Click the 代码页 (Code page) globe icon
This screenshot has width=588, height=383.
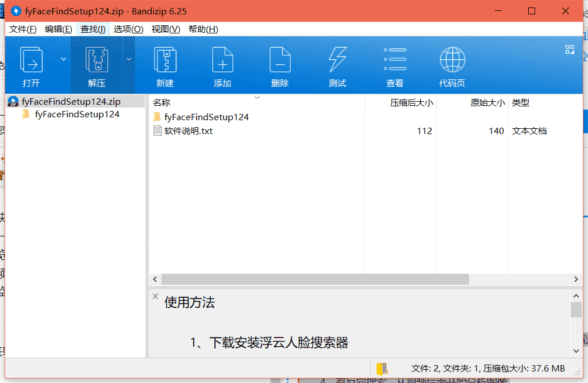coord(452,60)
